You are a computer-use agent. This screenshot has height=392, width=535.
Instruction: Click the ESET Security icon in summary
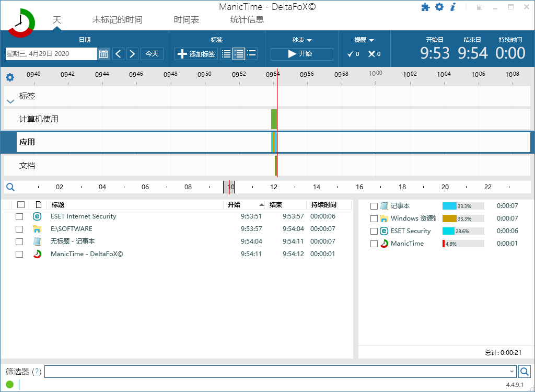384,231
